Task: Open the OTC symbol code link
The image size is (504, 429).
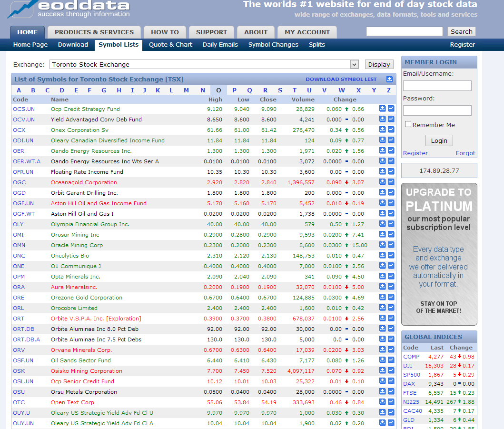Action: 19,402
